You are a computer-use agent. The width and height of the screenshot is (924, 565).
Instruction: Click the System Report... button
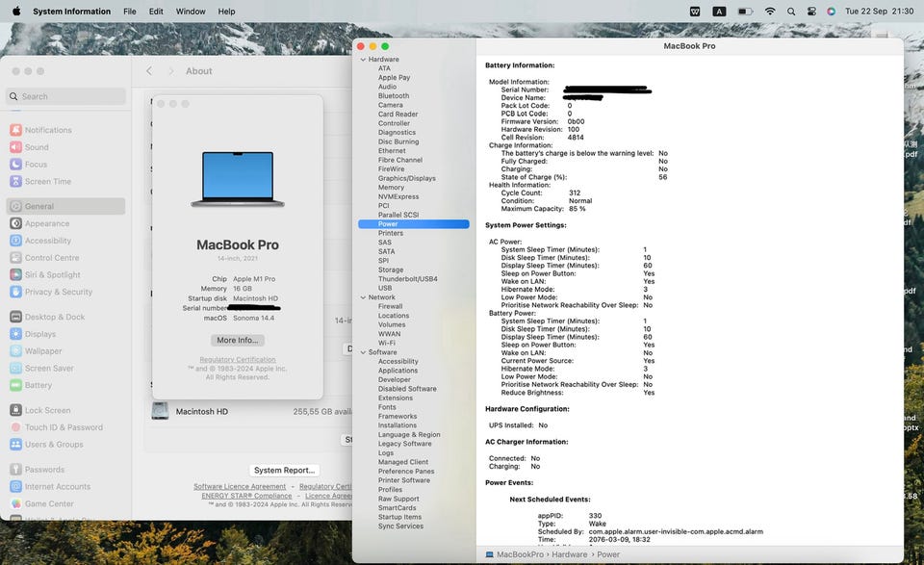pyautogui.click(x=284, y=470)
